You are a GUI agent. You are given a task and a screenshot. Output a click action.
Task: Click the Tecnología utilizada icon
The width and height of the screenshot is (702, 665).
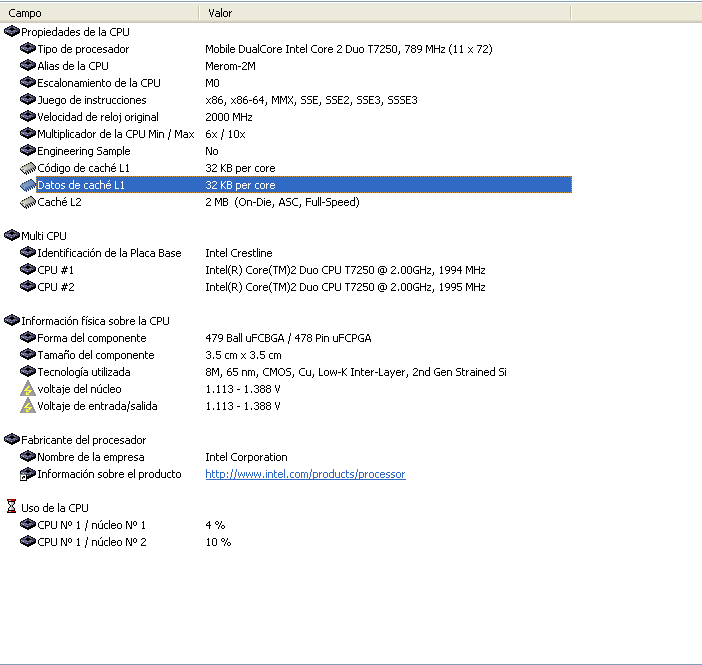[28, 372]
